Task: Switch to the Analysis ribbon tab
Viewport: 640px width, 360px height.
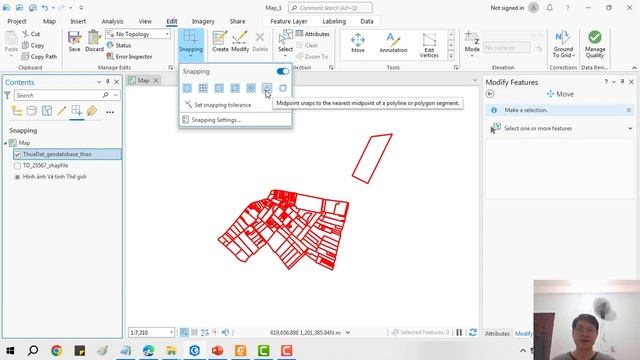Action: [112, 21]
